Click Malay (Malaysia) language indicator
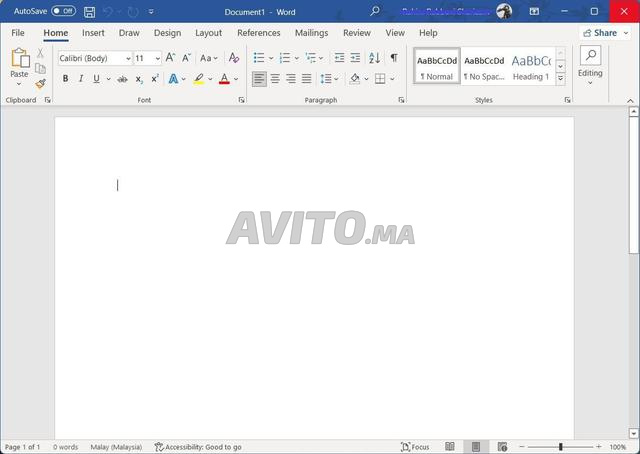This screenshot has width=640, height=454. tap(116, 447)
